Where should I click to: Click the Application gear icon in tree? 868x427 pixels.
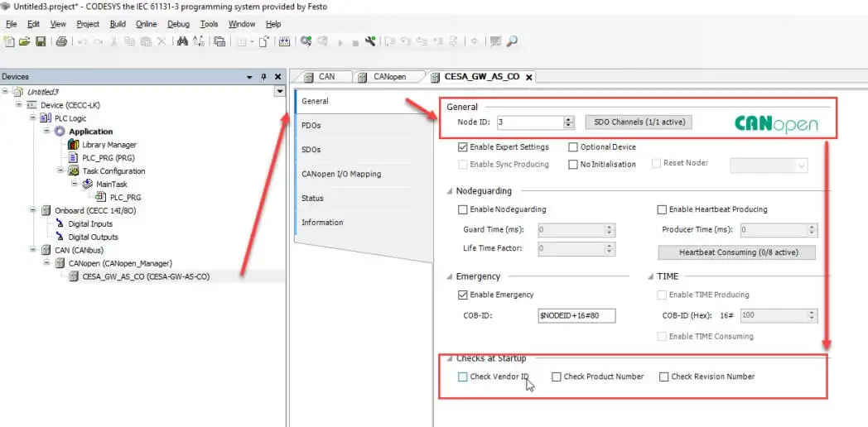(x=60, y=131)
